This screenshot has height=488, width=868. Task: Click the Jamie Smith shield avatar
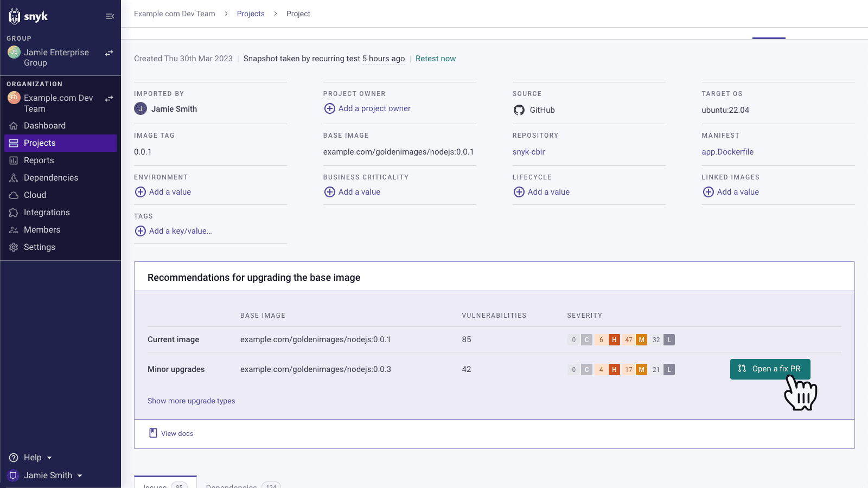pyautogui.click(x=14, y=476)
